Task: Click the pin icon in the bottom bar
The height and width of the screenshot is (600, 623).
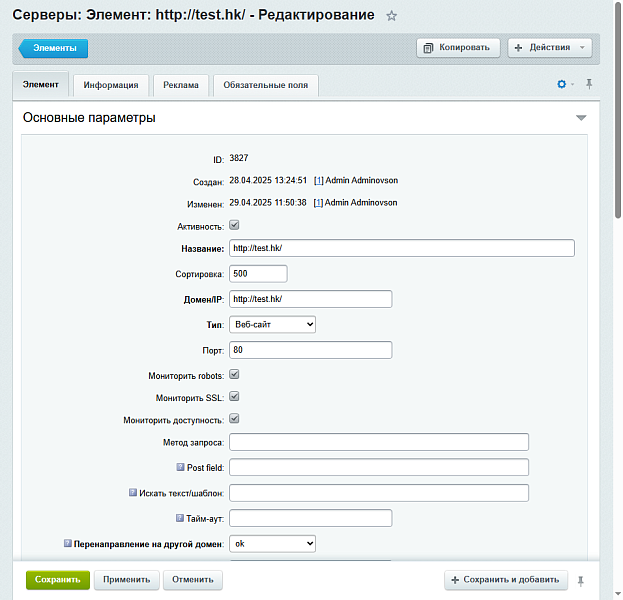Action: pos(581,580)
